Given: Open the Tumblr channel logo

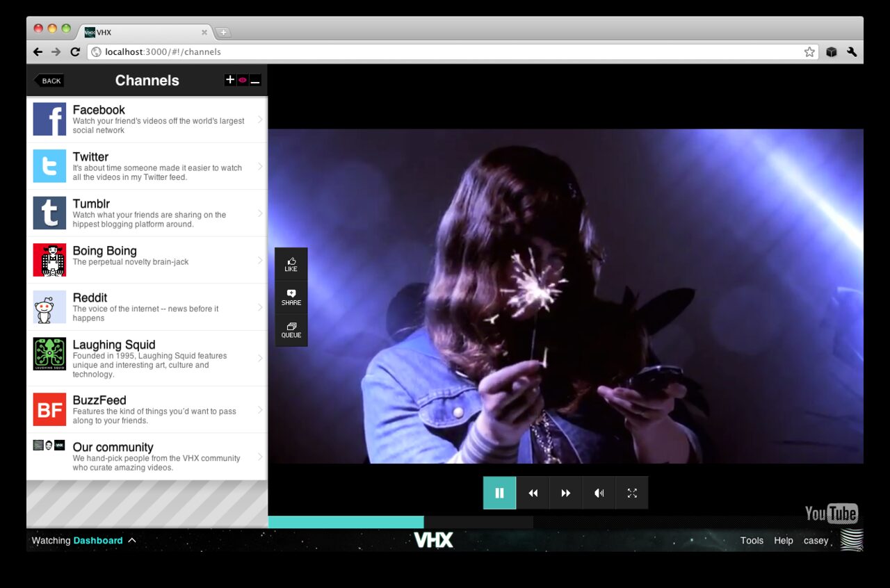Looking at the screenshot, I should [x=49, y=213].
